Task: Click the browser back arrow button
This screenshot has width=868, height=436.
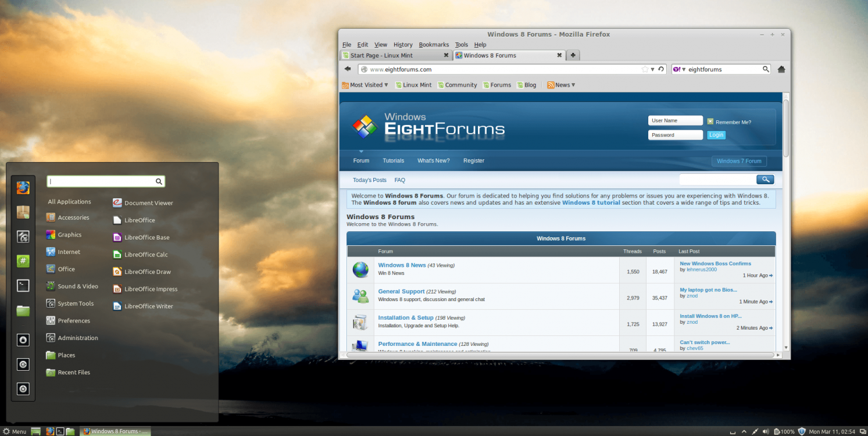Action: click(348, 69)
